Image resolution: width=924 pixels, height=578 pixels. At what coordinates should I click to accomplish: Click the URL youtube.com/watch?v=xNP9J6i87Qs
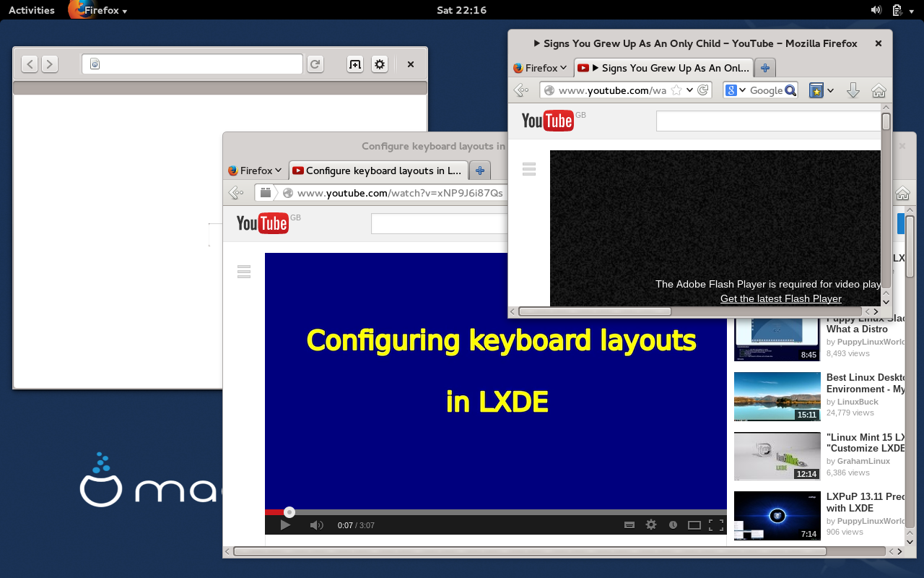click(400, 193)
